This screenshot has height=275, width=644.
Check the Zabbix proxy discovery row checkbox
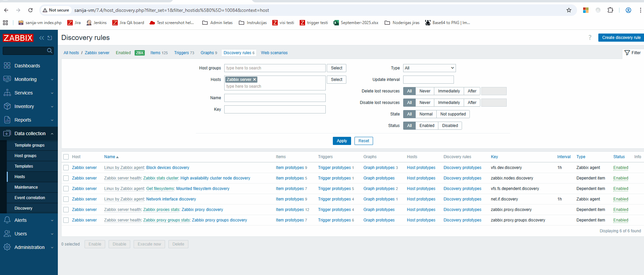(66, 210)
